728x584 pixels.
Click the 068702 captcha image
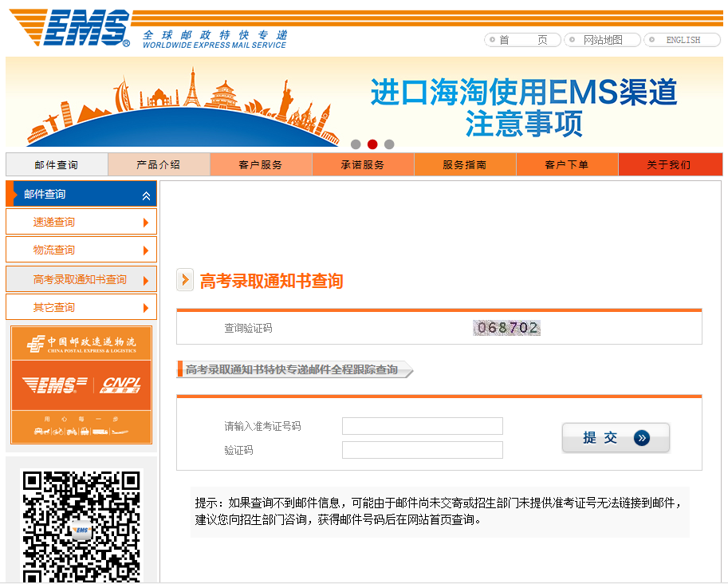[x=506, y=328]
